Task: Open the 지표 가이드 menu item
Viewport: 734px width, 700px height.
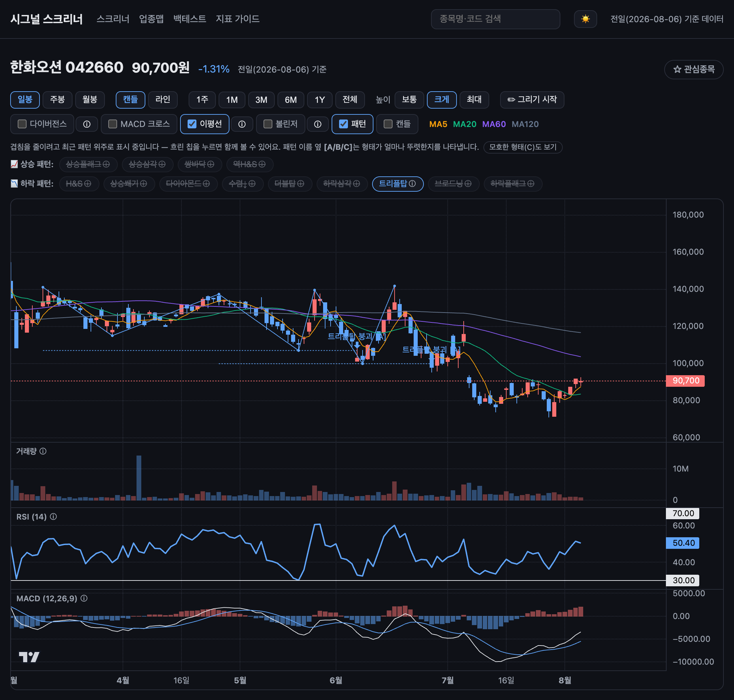Action: (x=238, y=19)
